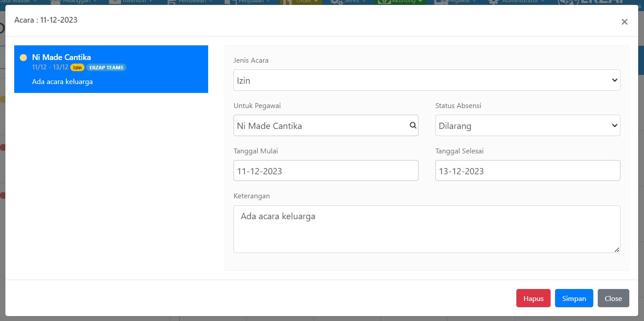Grab the Keterangan textarea resize handle
The width and height of the screenshot is (644, 321).
pos(616,250)
